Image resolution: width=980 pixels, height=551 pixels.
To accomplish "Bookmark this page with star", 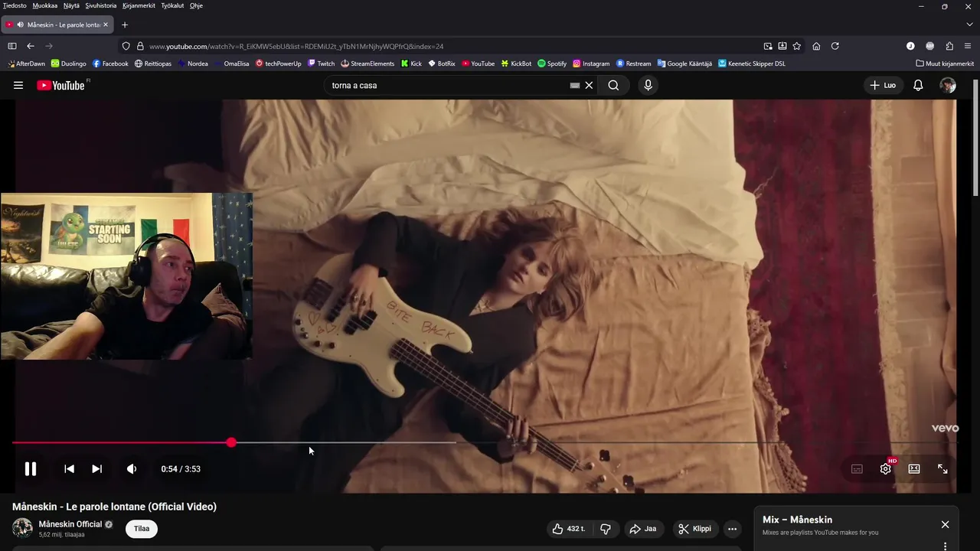I will pyautogui.click(x=797, y=46).
